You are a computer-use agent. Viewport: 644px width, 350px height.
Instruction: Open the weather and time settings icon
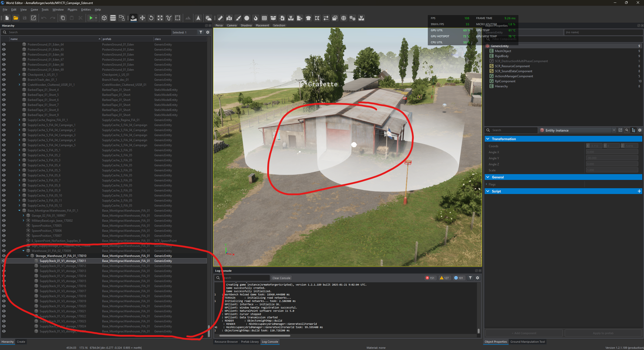(208, 18)
